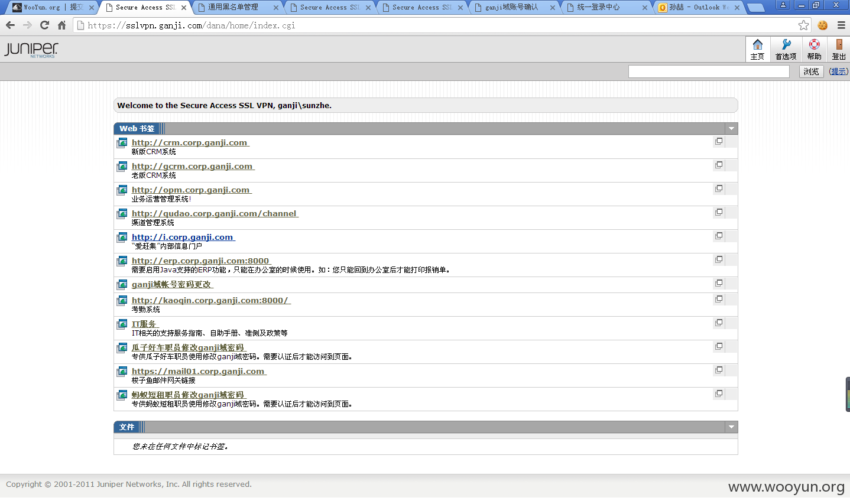Open erp.corp.ganji.com:8000 link
This screenshot has width=850, height=504.
pos(201,261)
